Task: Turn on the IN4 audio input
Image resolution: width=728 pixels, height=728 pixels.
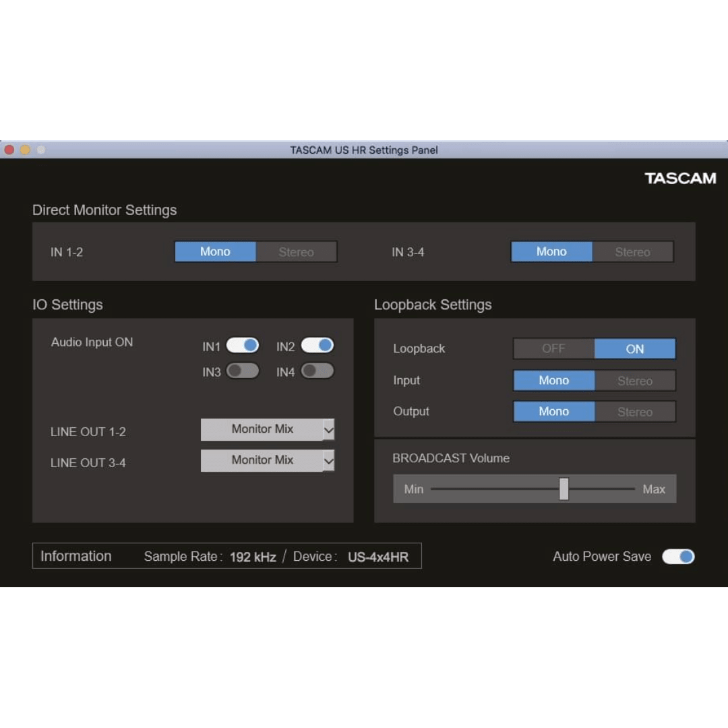Action: pos(317,371)
